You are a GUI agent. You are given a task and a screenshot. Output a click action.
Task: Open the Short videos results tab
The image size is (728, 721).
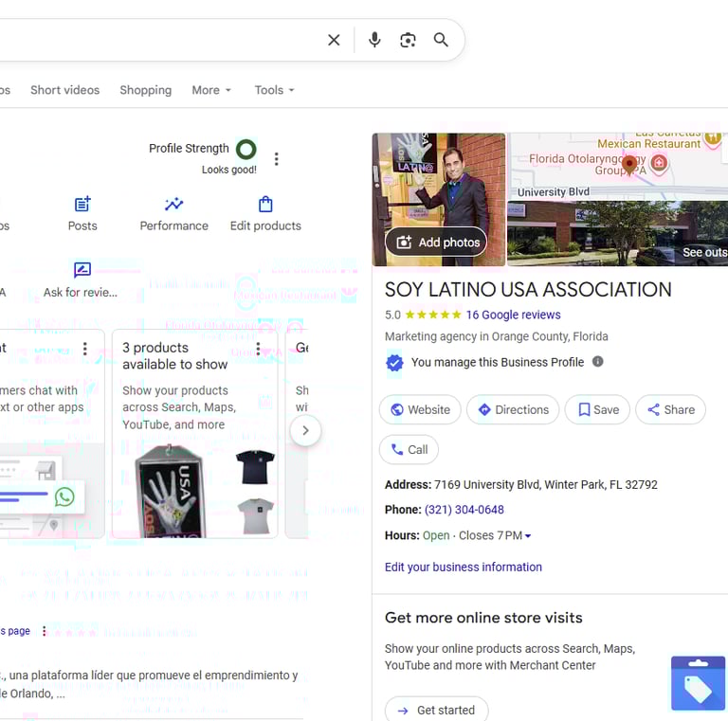(x=65, y=90)
